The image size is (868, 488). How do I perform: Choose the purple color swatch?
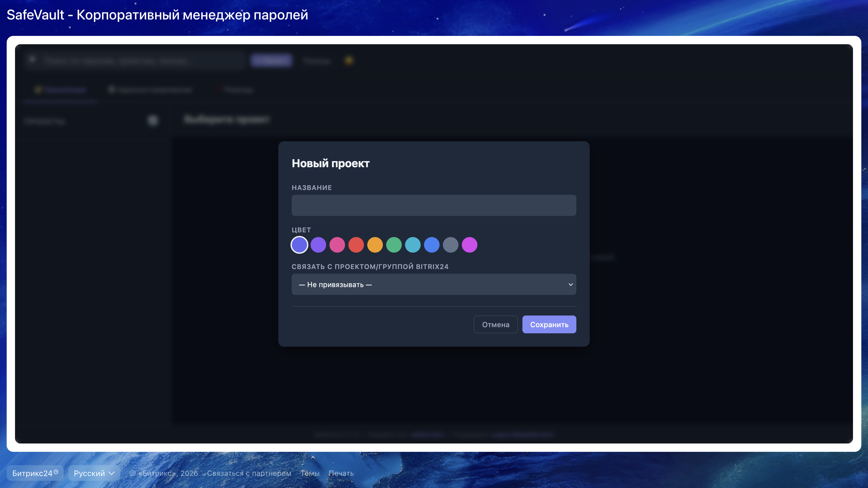(x=318, y=245)
